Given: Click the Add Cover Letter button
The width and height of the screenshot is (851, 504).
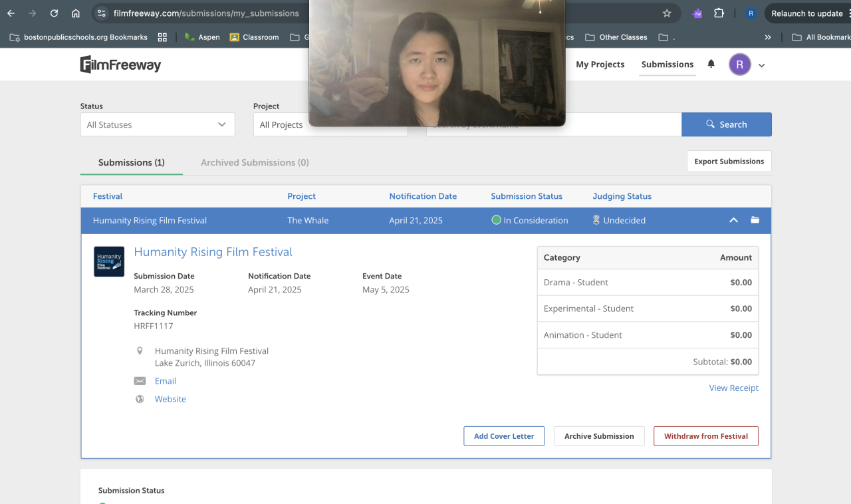Looking at the screenshot, I should (x=504, y=436).
